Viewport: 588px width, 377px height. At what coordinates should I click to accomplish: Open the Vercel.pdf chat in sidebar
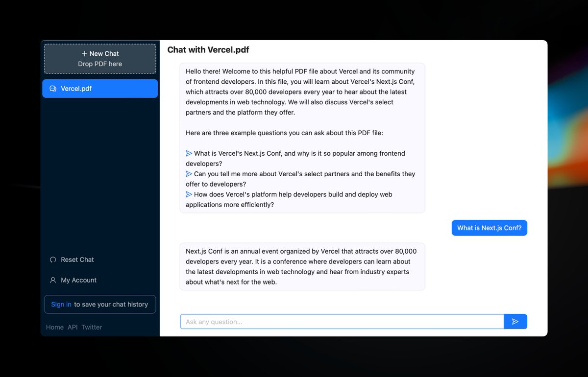100,89
